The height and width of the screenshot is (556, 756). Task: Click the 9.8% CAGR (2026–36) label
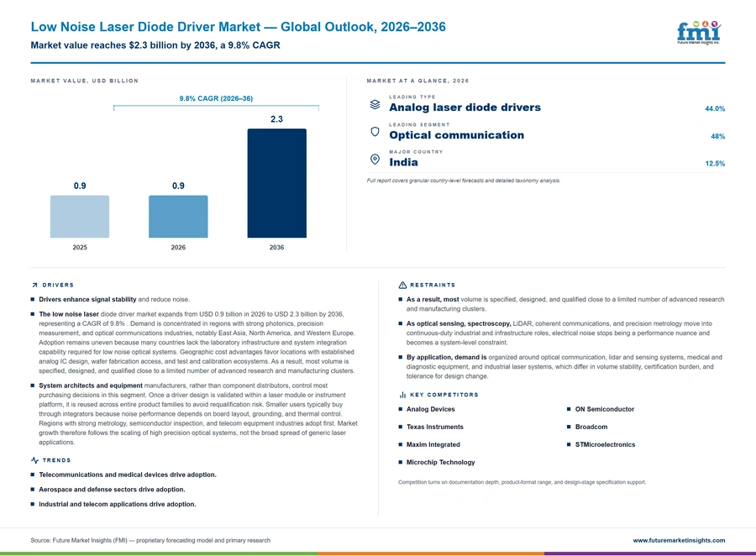216,98
